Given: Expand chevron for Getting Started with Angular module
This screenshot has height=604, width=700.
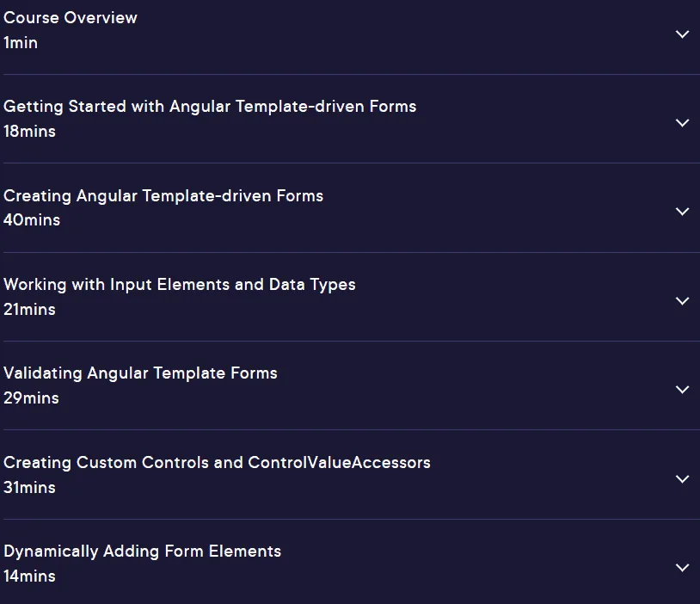Looking at the screenshot, I should pyautogui.click(x=682, y=123).
